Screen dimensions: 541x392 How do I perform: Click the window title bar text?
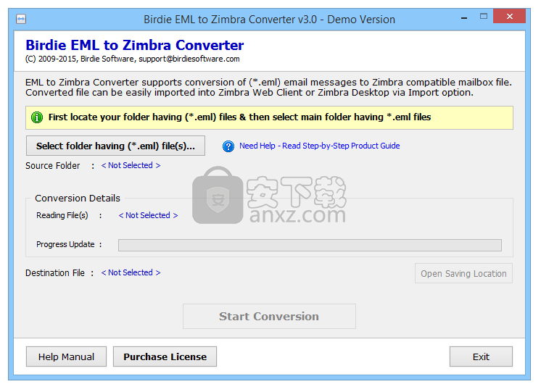[x=269, y=20]
